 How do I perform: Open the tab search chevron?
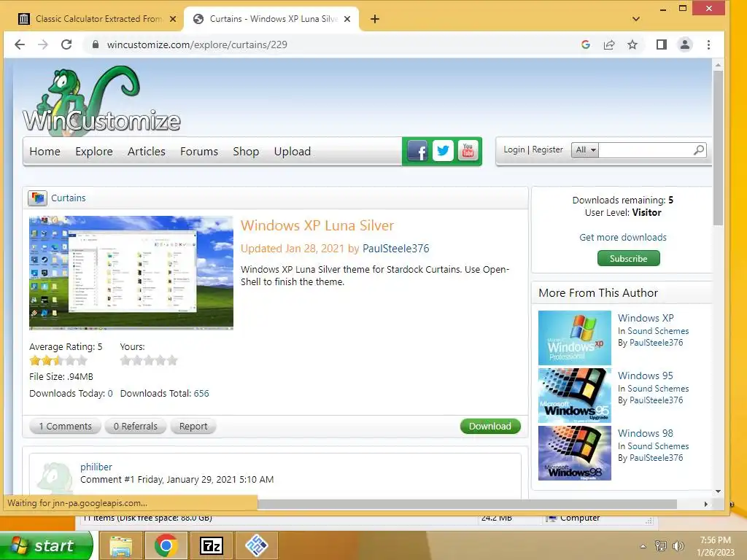point(636,19)
